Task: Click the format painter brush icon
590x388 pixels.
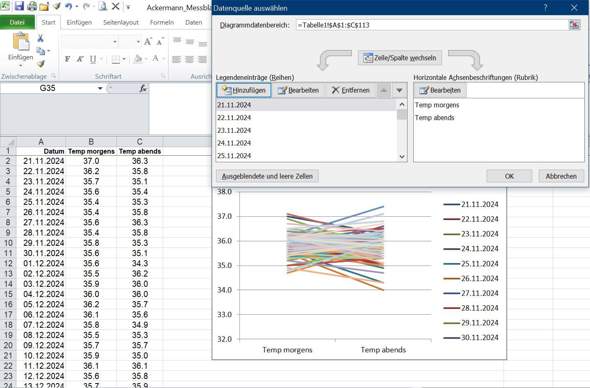Action: (41, 64)
